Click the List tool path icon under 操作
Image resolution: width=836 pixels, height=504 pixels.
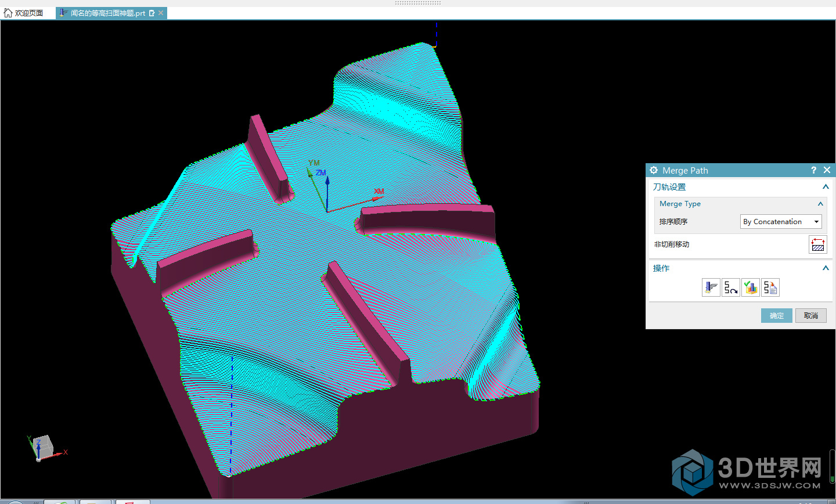pyautogui.click(x=770, y=287)
